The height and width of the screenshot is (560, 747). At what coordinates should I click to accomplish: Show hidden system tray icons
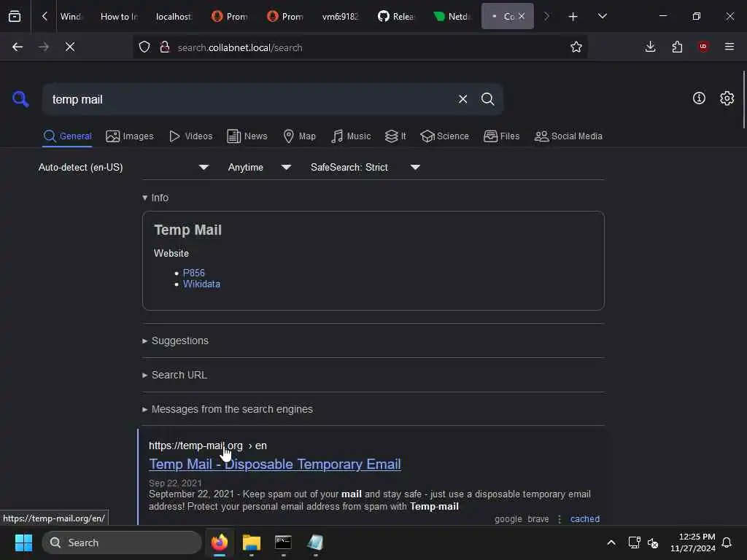coord(611,542)
